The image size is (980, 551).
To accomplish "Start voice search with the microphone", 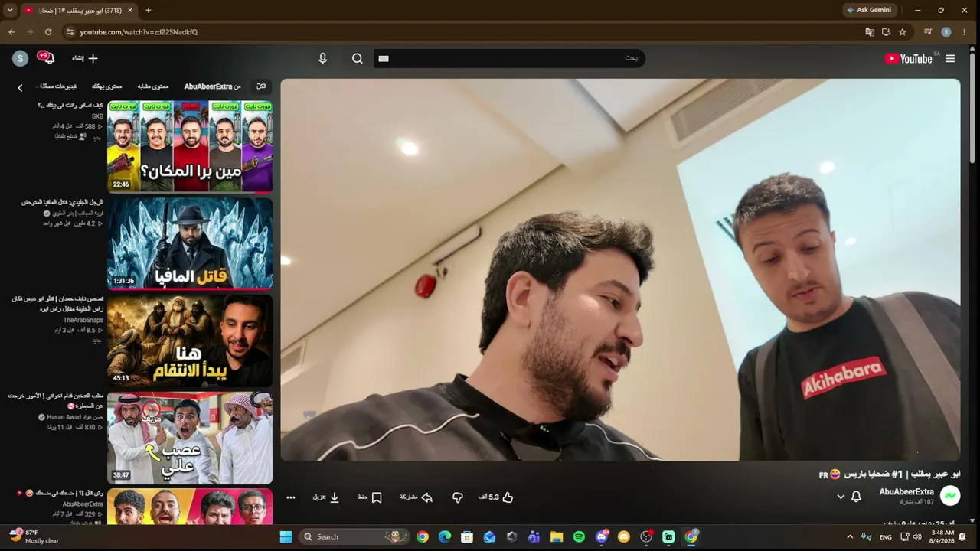I will click(323, 59).
